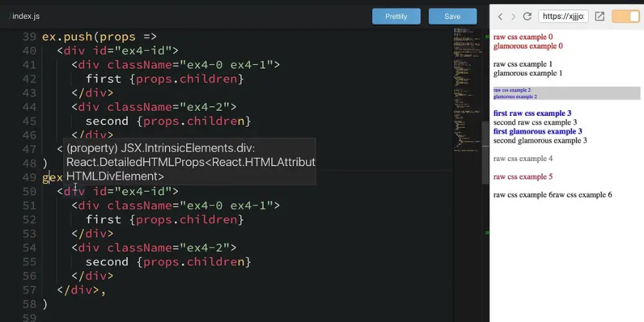Click bold blue "first raw css example 3"
The width and height of the screenshot is (644, 322).
coord(532,113)
